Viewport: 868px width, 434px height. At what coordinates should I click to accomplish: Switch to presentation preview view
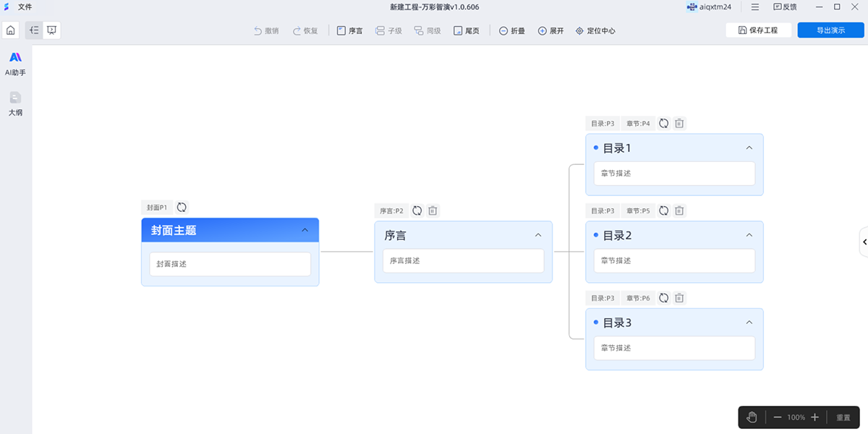coord(52,30)
